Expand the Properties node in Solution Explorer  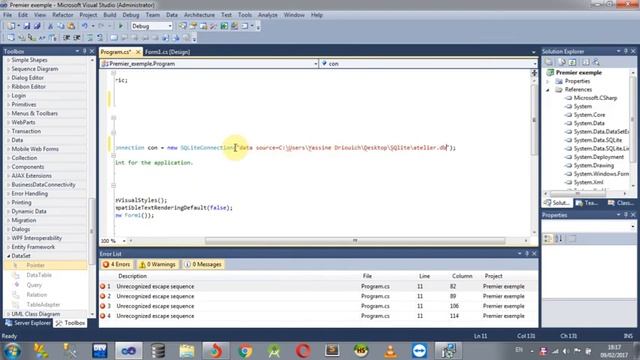pos(548,81)
